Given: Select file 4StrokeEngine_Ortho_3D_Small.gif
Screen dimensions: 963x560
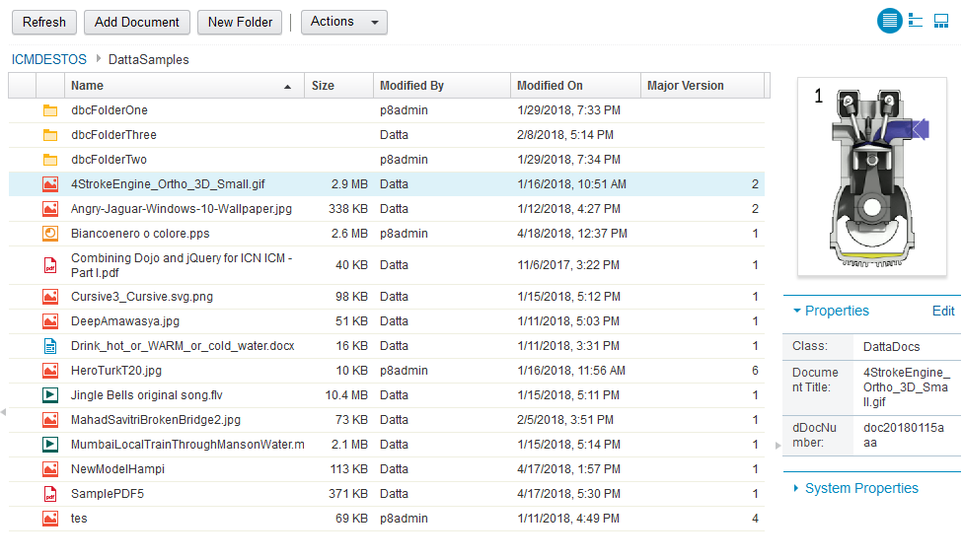Looking at the screenshot, I should click(x=169, y=184).
